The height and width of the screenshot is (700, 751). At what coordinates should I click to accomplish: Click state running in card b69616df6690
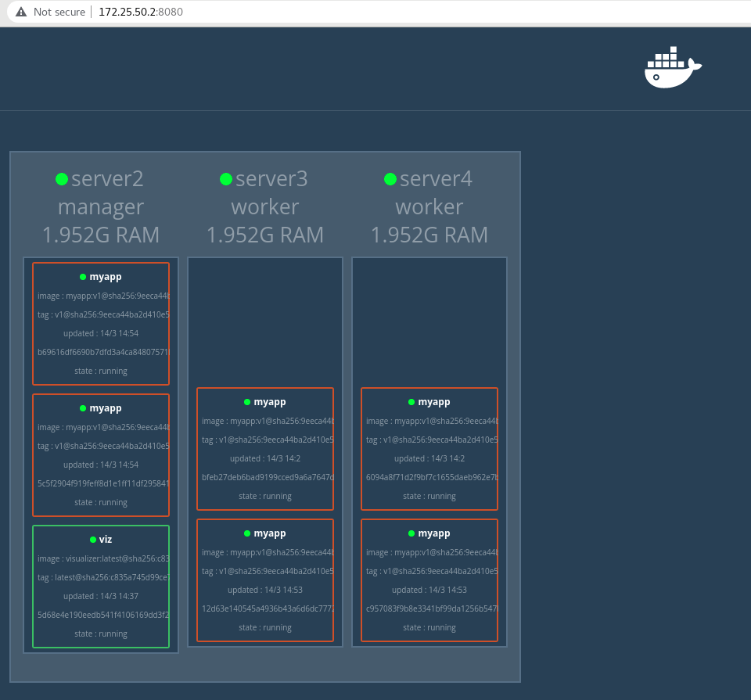pos(101,371)
